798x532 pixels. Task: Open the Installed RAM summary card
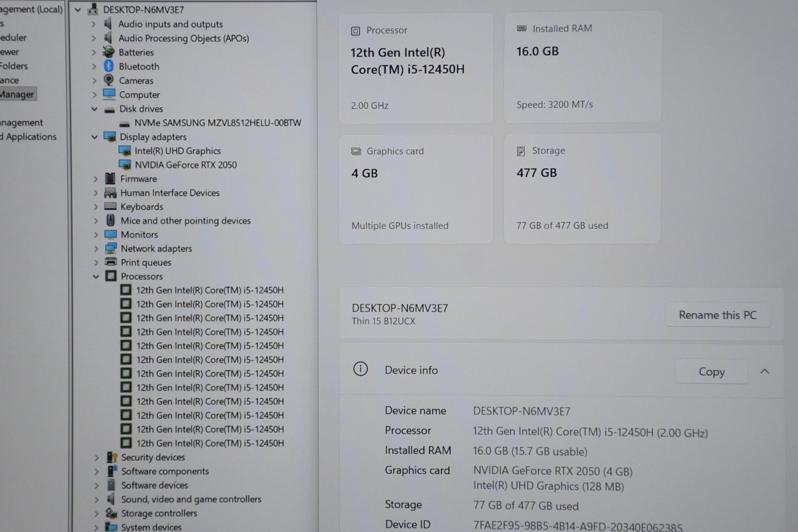(582, 67)
